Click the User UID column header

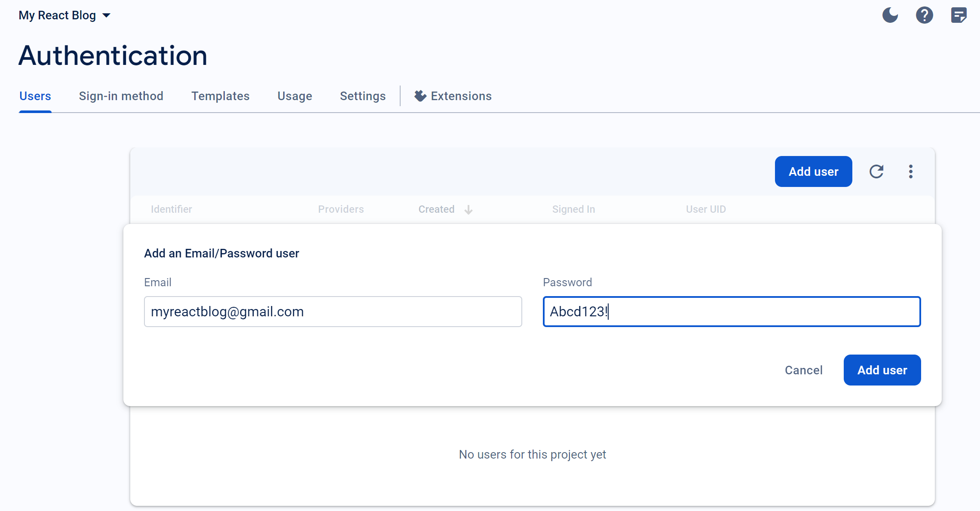pos(706,209)
